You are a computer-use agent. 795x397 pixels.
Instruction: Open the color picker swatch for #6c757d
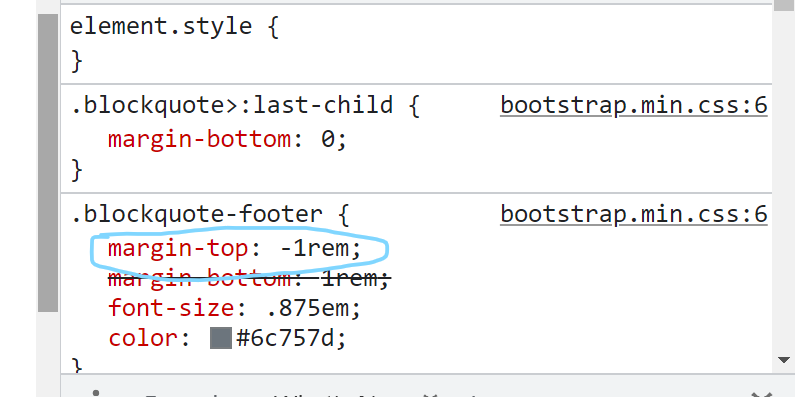(221, 338)
